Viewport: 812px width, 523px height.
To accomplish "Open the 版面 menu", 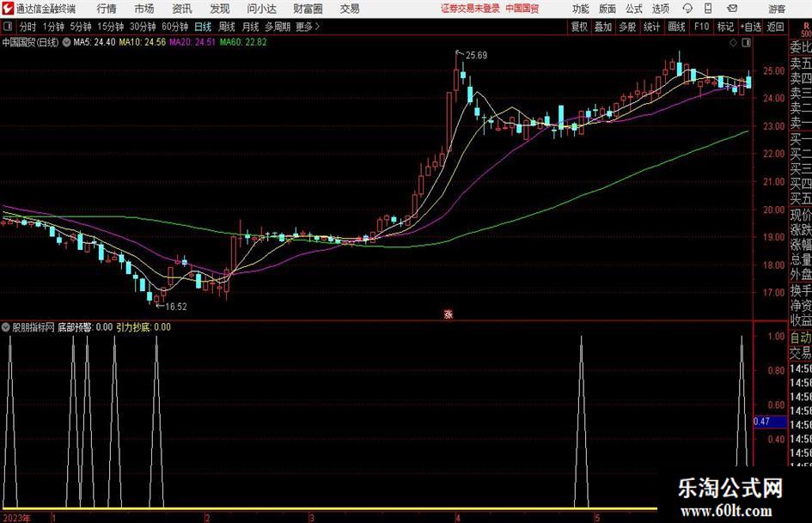I will 607,9.
